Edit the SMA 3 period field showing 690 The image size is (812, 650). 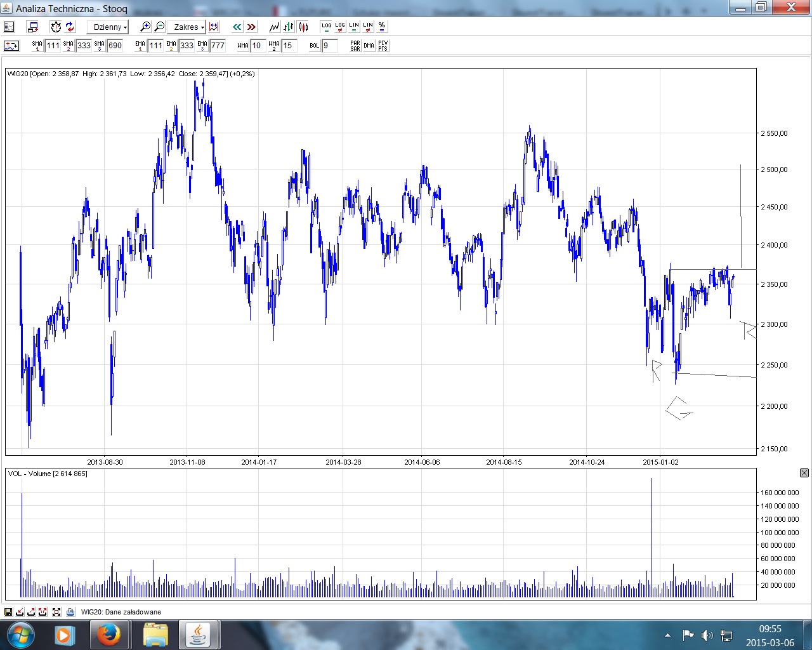pos(115,46)
